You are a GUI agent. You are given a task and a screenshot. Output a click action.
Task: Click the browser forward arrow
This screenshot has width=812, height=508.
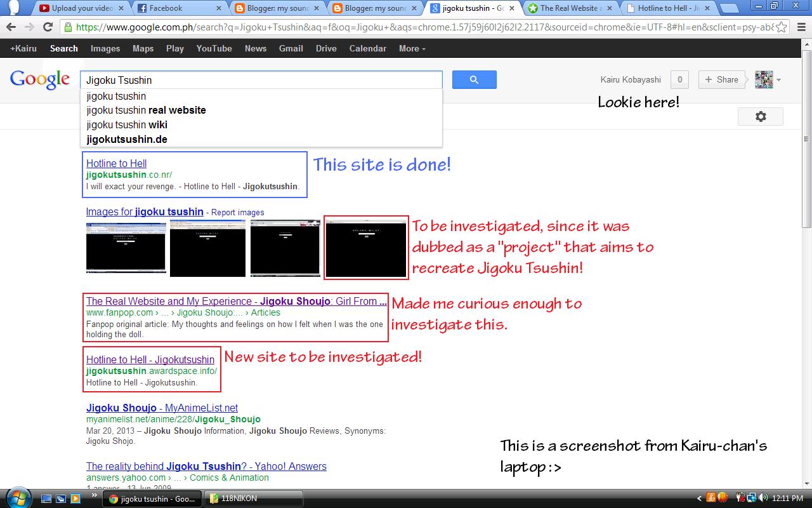29,27
